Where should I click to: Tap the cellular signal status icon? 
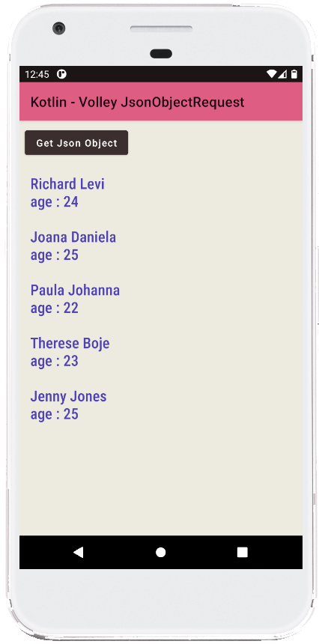tap(282, 74)
